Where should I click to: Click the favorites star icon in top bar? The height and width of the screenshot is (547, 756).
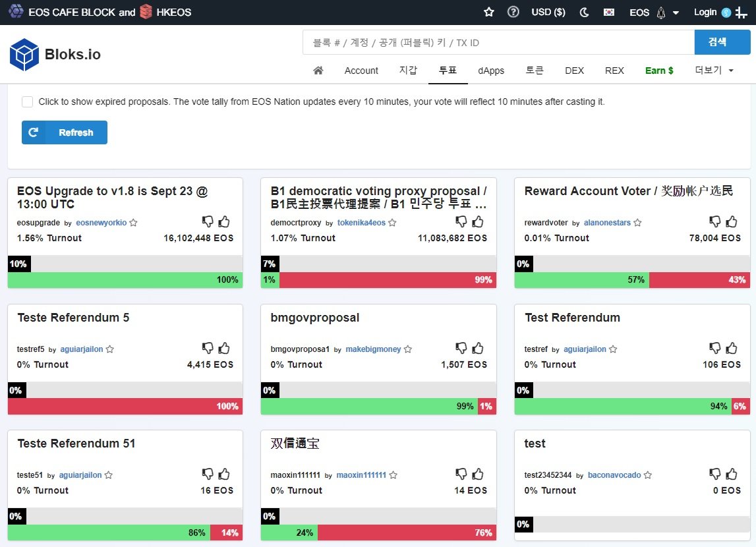click(489, 12)
